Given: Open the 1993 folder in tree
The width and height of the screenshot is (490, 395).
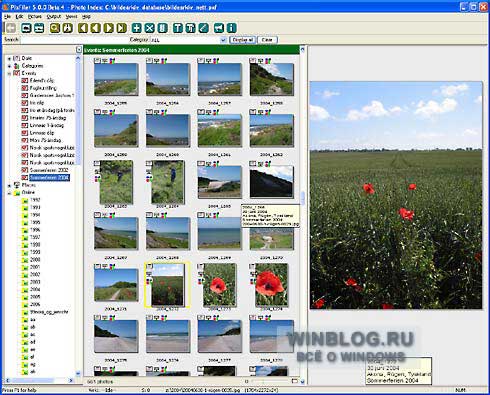Looking at the screenshot, I should tap(35, 207).
